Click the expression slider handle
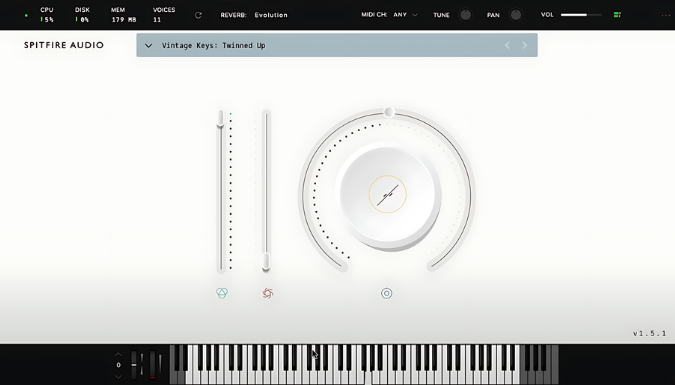 220,118
